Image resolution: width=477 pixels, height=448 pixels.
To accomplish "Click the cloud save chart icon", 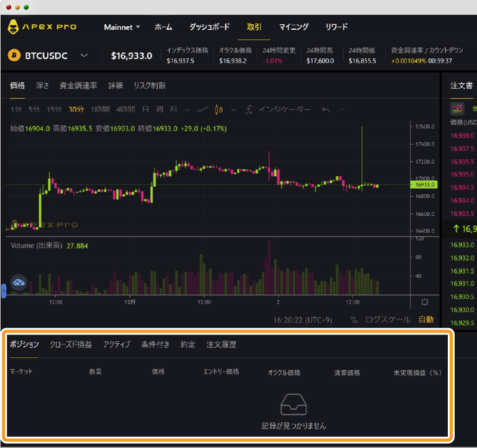I will pos(19,282).
